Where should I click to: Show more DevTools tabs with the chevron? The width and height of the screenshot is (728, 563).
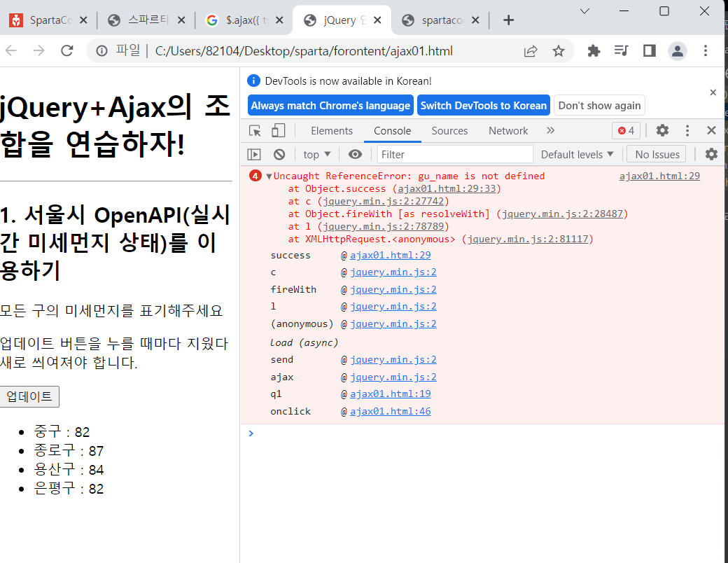pyautogui.click(x=551, y=130)
